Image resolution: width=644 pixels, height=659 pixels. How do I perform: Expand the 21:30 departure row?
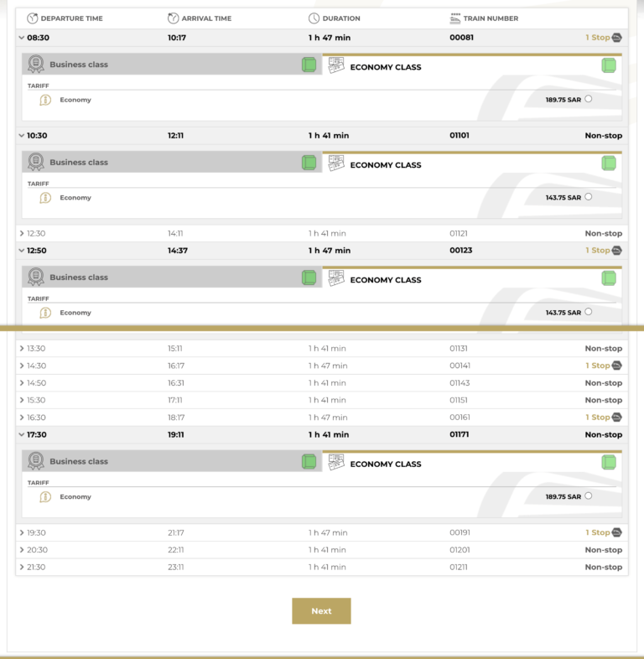(x=22, y=568)
